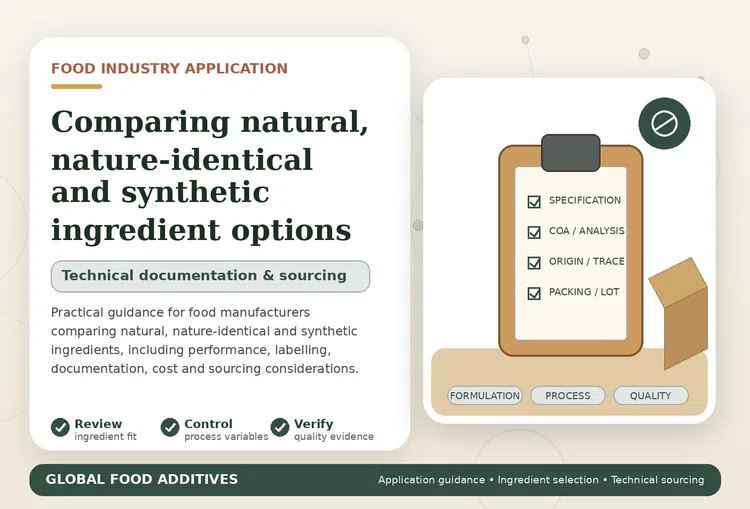Click the bold 'Verify' heading

[x=313, y=424]
